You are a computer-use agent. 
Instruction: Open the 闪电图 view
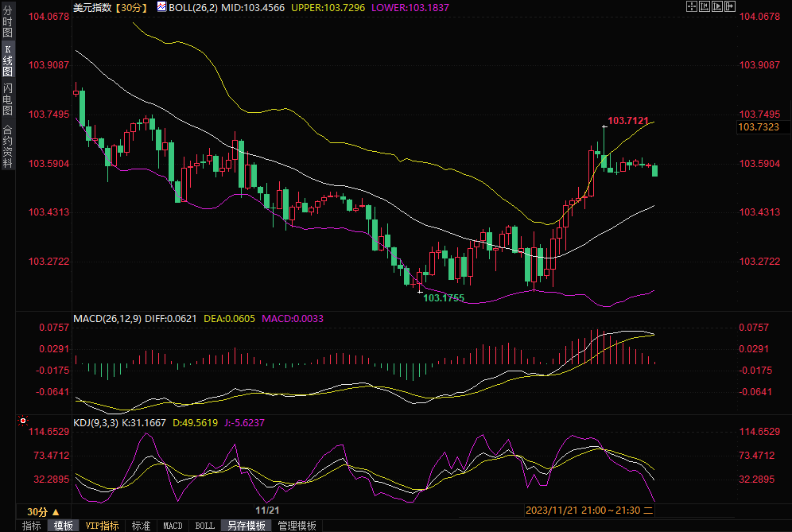point(7,99)
